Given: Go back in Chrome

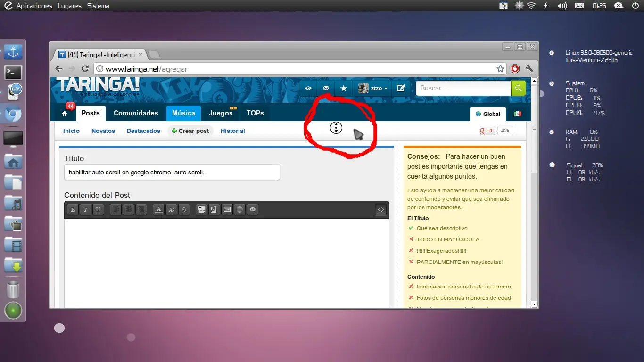Looking at the screenshot, I should 58,69.
